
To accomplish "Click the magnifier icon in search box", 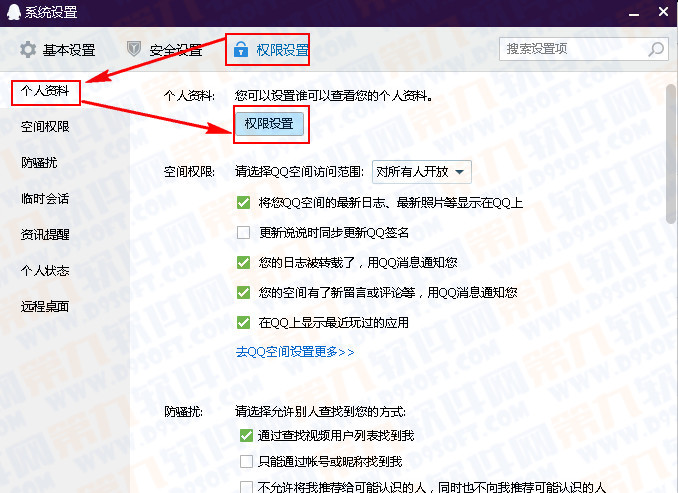I will [x=656, y=49].
